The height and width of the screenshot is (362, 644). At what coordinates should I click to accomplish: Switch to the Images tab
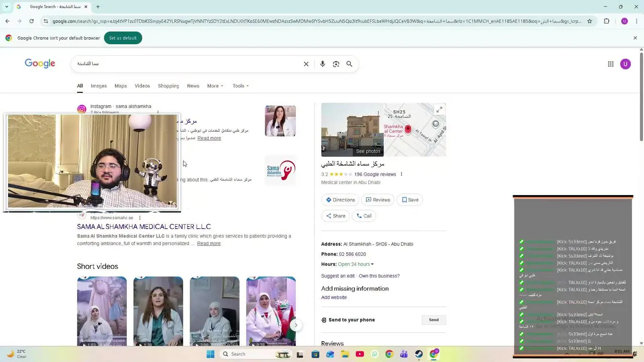coord(99,86)
